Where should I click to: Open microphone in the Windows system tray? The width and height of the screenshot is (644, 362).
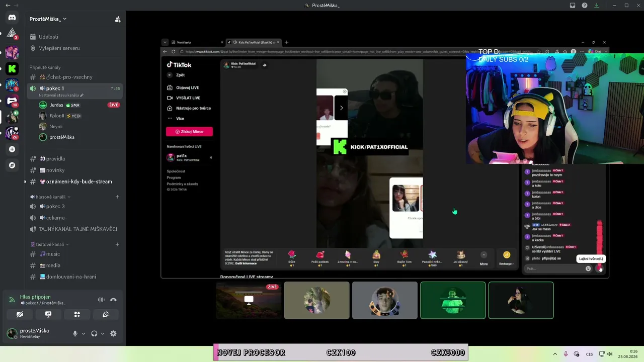(x=566, y=354)
